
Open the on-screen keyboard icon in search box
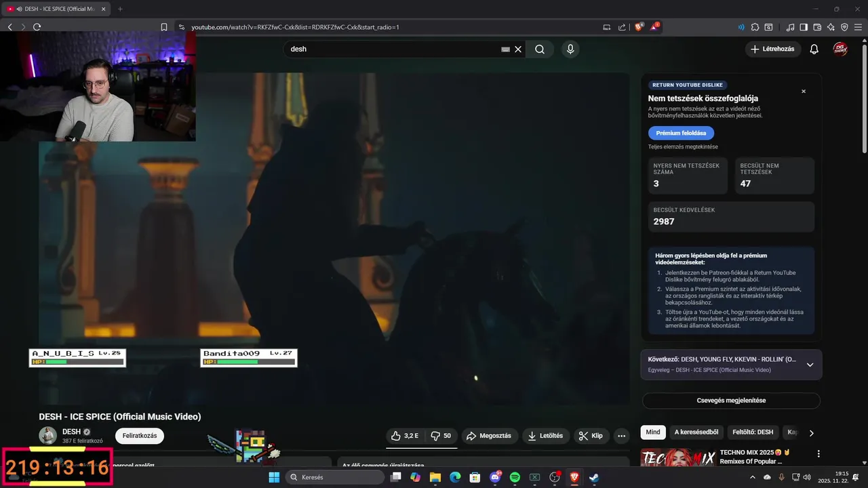[505, 49]
